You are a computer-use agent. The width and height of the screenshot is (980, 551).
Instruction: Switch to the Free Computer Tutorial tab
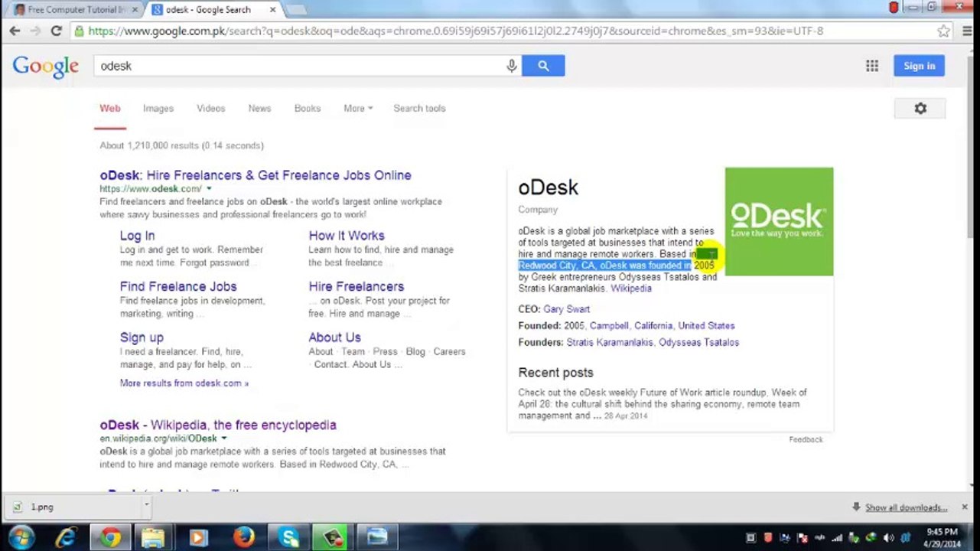(75, 10)
